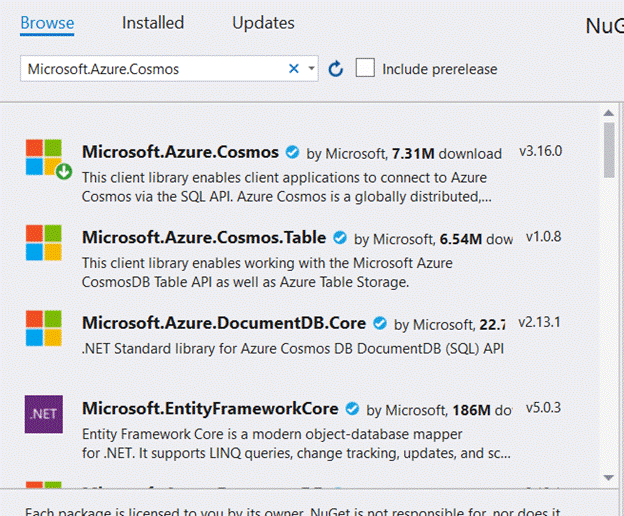Open the search box history dropdown arrow
The width and height of the screenshot is (624, 516).
312,69
